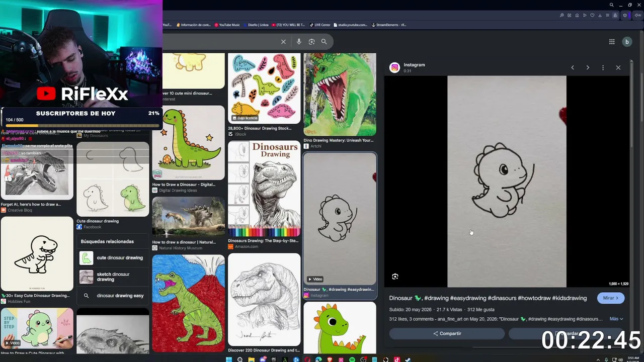Open the Google account avatar 'b'
The image size is (644, 362).
click(627, 42)
